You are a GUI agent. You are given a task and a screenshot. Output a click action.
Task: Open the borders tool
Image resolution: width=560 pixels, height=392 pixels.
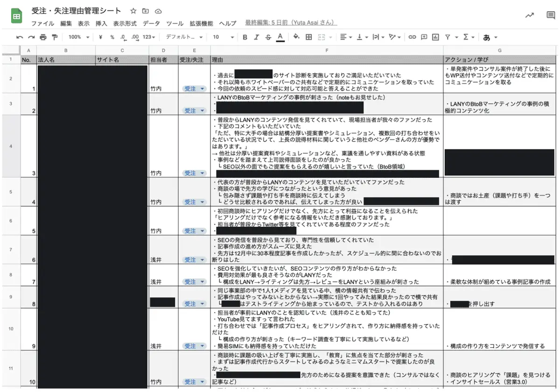(x=308, y=37)
